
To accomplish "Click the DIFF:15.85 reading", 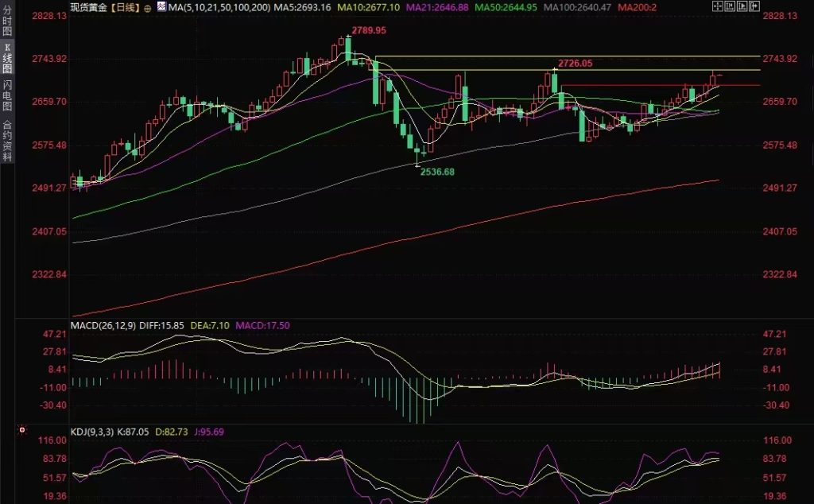I will pyautogui.click(x=162, y=325).
